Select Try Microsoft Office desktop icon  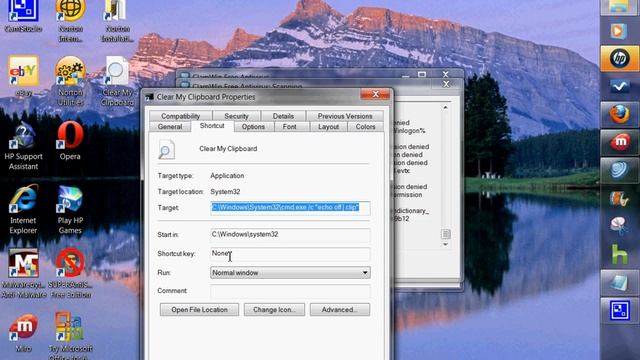tap(70, 336)
